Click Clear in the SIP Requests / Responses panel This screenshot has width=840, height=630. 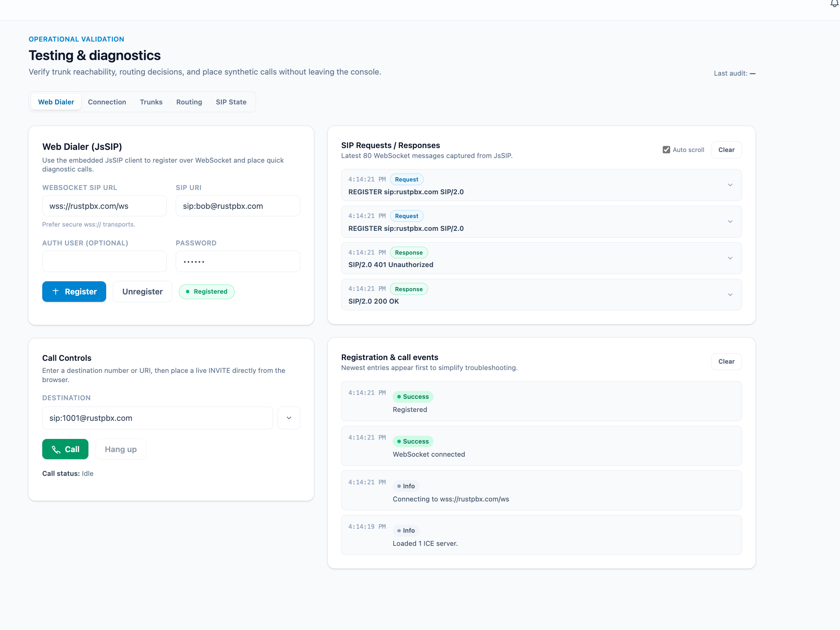[x=726, y=150]
